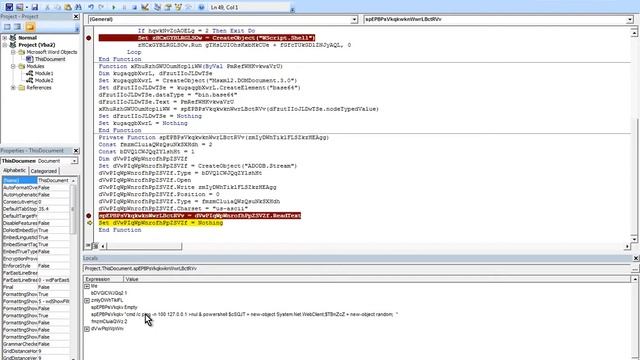
Task: Collapse the Modules folder
Action: pyautogui.click(x=13, y=66)
